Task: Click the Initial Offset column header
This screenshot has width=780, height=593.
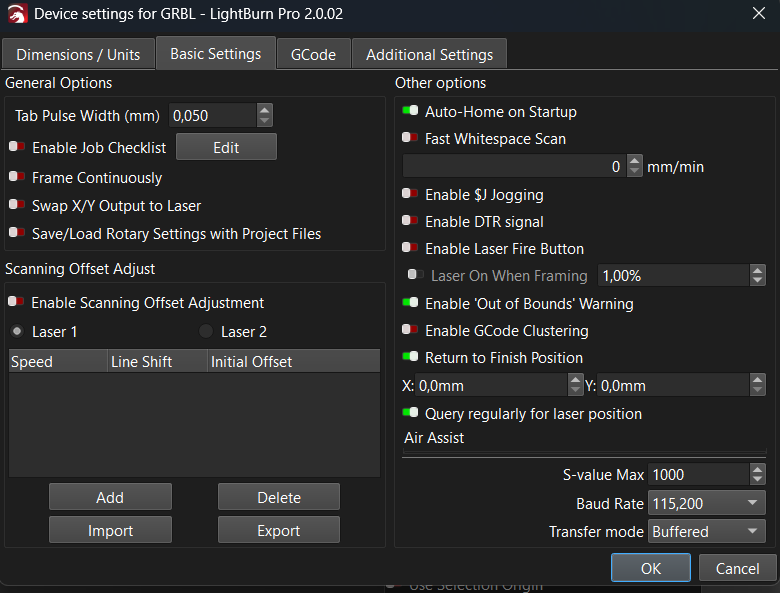Action: point(294,361)
